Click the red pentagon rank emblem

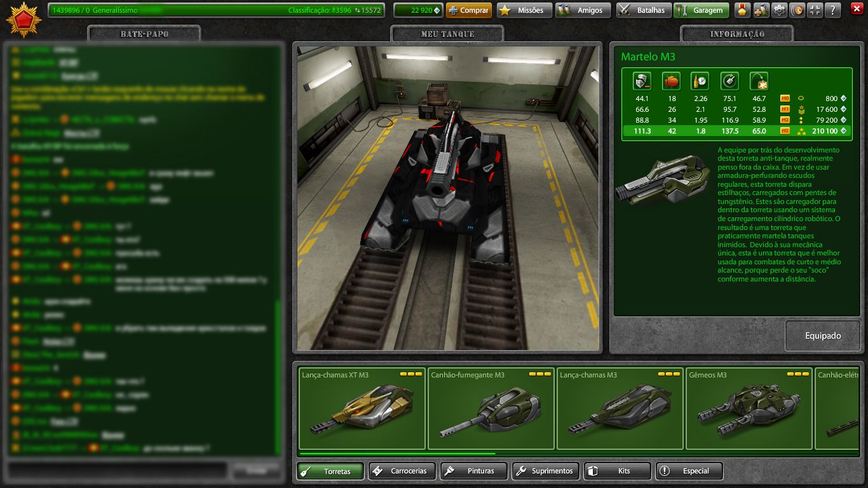(x=24, y=20)
